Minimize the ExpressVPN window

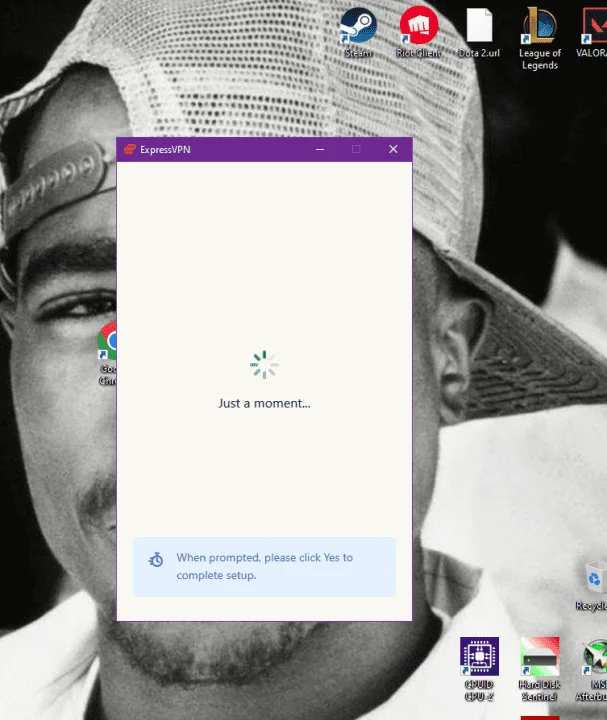pyautogui.click(x=320, y=149)
